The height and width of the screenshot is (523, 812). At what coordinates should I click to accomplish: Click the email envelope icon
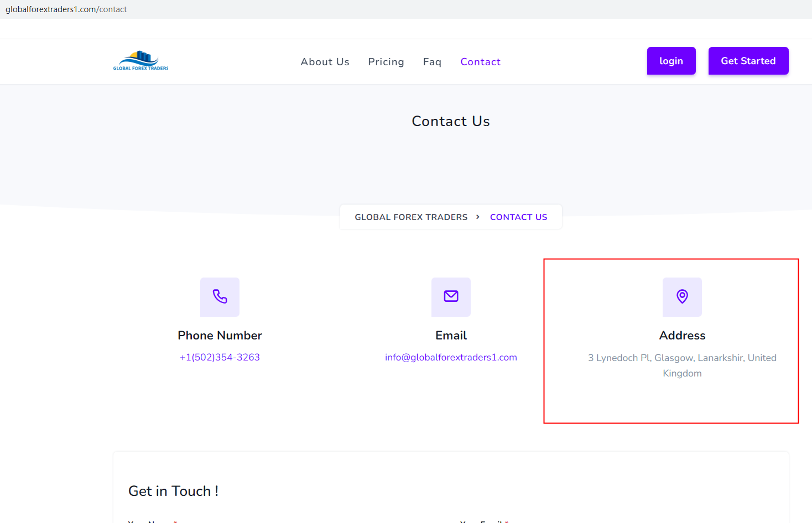(451, 297)
